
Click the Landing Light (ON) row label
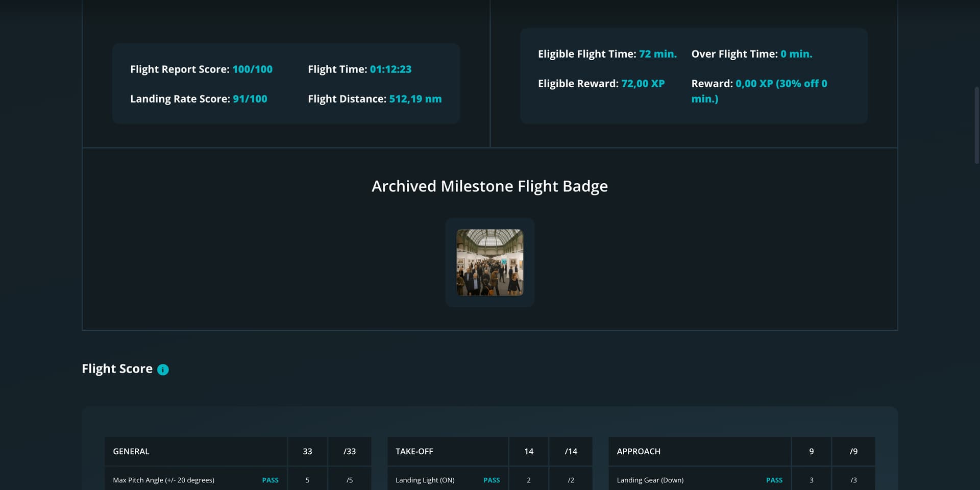(x=425, y=480)
